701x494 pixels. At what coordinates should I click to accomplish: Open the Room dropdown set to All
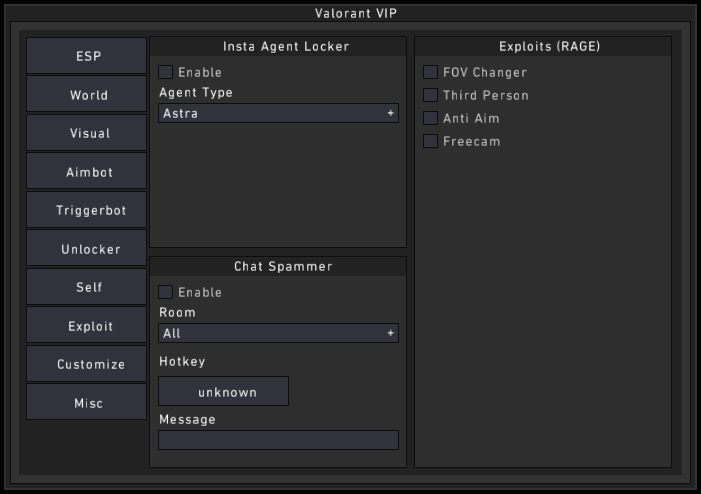pos(278,333)
